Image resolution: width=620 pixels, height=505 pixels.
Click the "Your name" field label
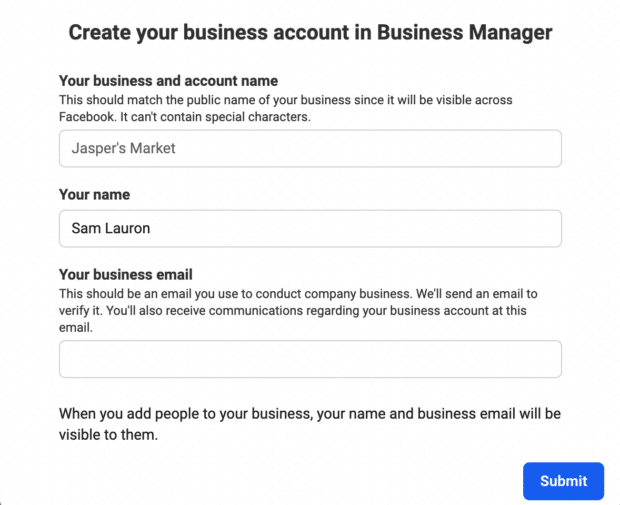point(94,194)
